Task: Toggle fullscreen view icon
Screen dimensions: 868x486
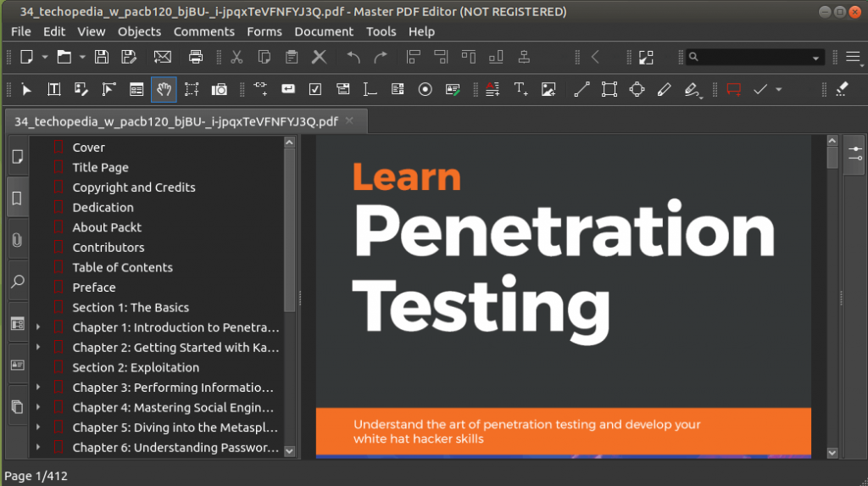Action: coord(646,57)
